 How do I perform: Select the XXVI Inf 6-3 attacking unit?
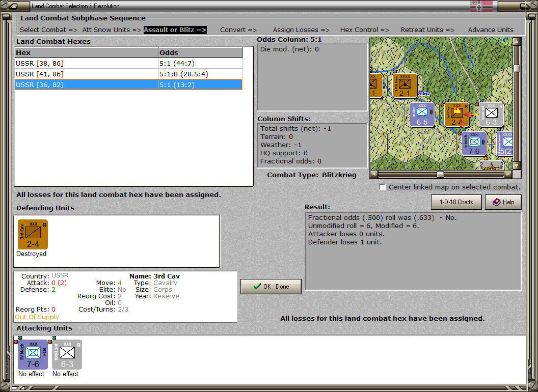[x=67, y=355]
